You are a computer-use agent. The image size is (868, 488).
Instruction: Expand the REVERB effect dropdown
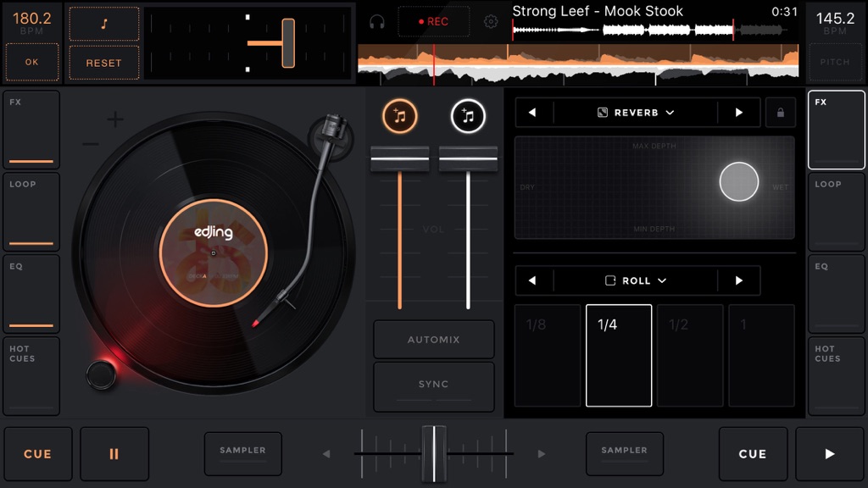pos(636,113)
